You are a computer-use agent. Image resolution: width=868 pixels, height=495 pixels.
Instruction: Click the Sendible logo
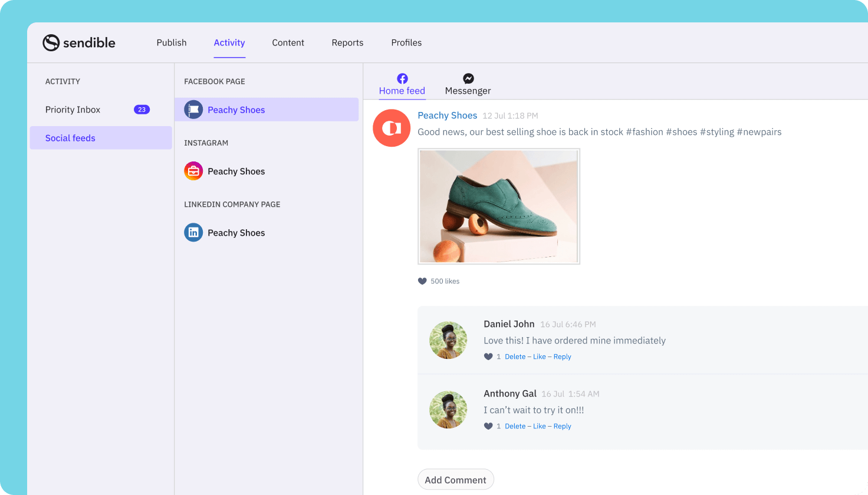pyautogui.click(x=78, y=42)
